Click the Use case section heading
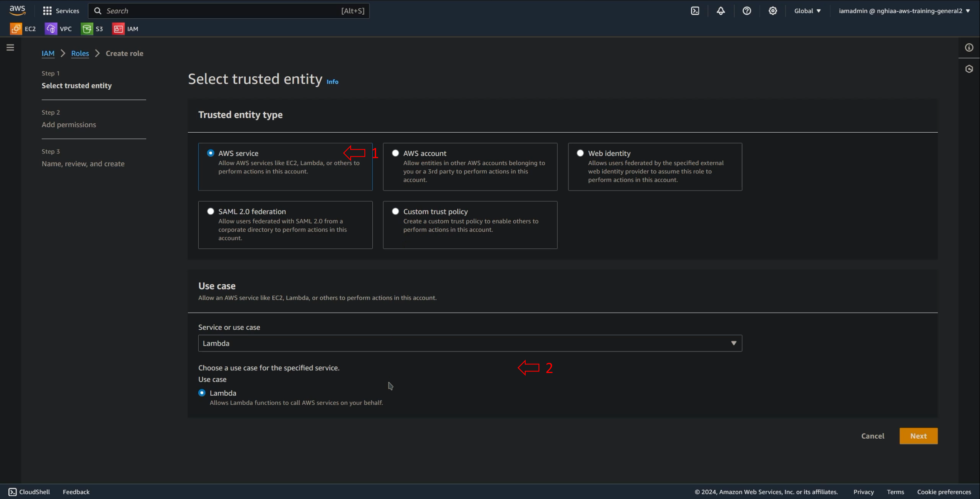The width and height of the screenshot is (980, 499). point(217,286)
